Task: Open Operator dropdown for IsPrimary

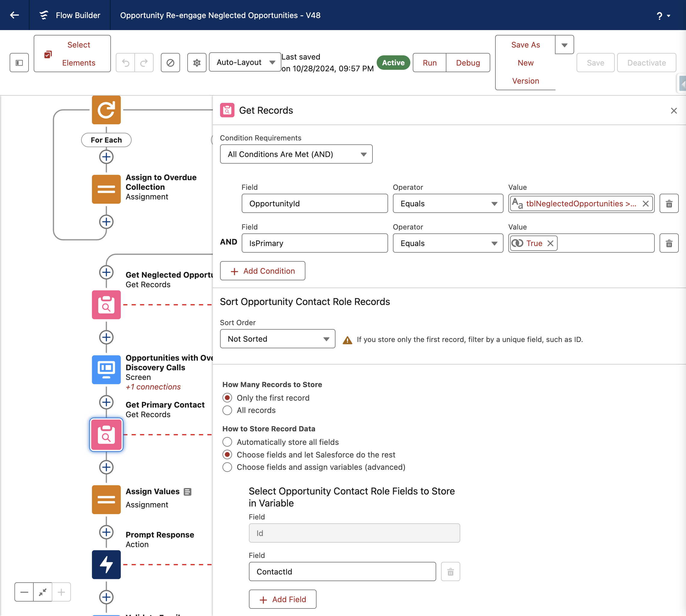Action: pyautogui.click(x=448, y=243)
